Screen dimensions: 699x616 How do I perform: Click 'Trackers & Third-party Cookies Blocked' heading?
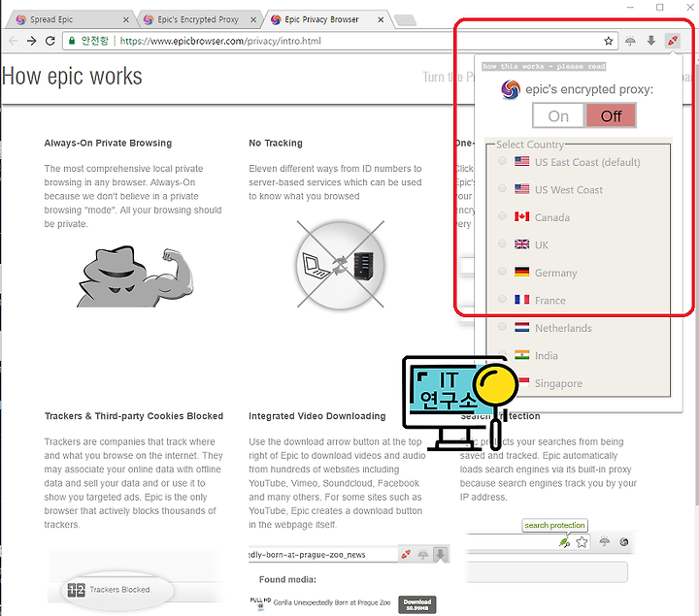[134, 416]
